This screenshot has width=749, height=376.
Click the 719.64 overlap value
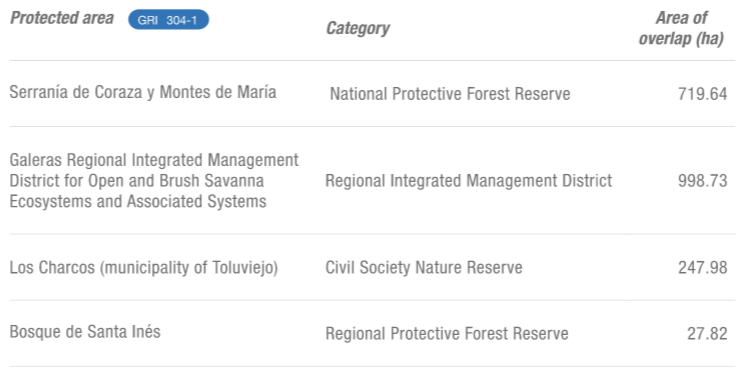(703, 94)
